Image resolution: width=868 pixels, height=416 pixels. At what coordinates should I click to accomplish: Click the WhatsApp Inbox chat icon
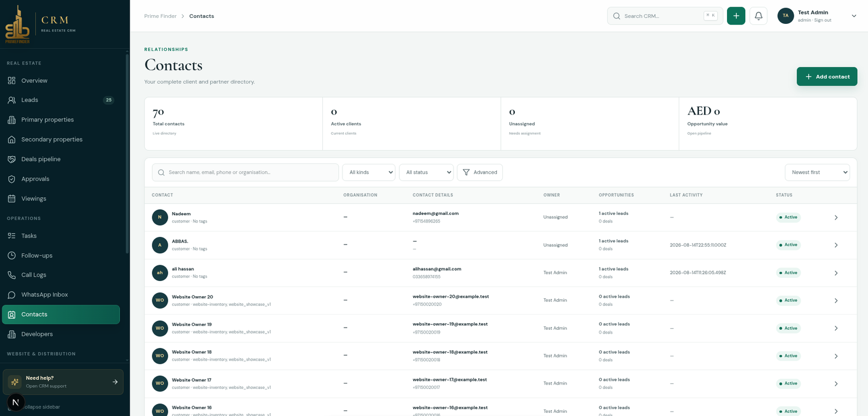11,295
